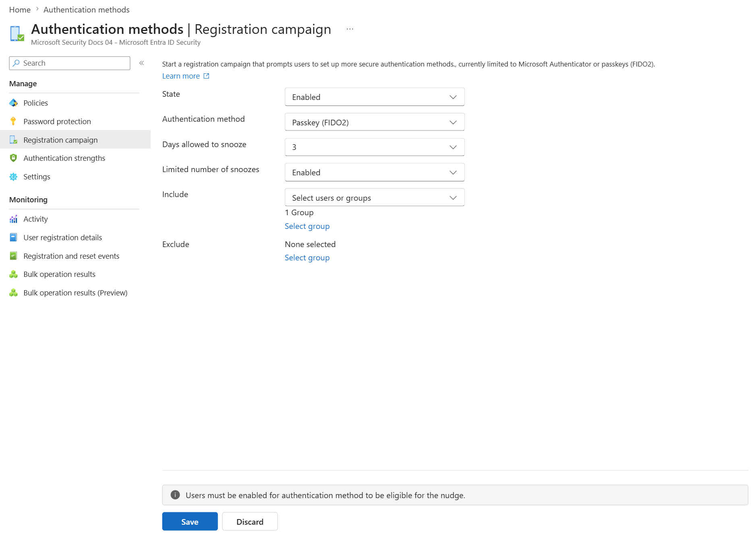
Task: Click the Save button
Action: pos(190,521)
